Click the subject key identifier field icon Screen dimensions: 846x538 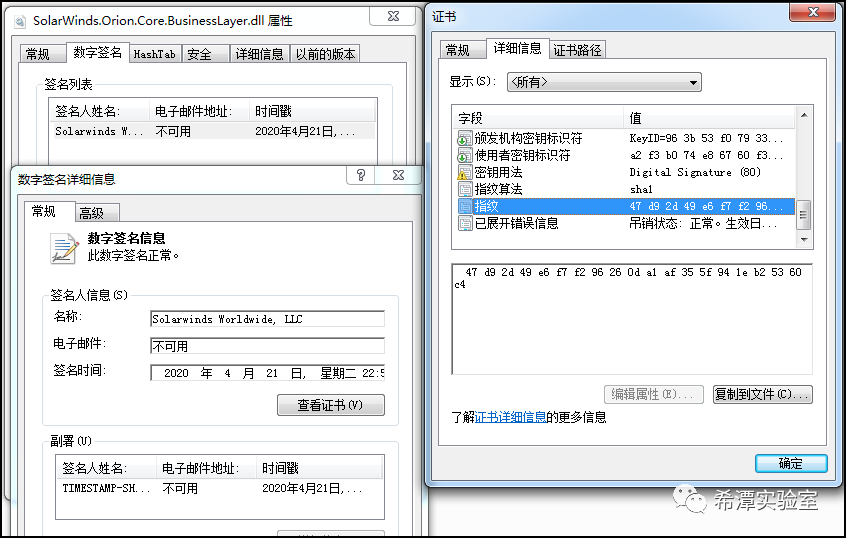[465, 156]
